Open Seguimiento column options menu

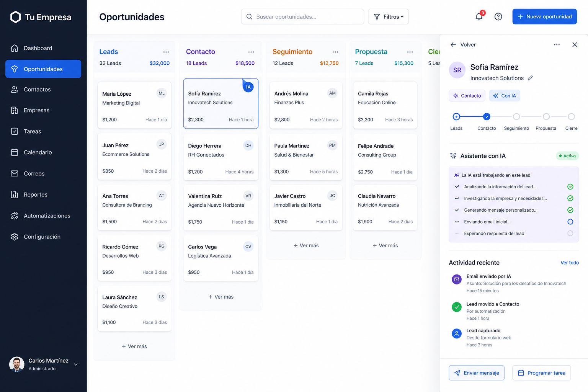[x=335, y=52]
